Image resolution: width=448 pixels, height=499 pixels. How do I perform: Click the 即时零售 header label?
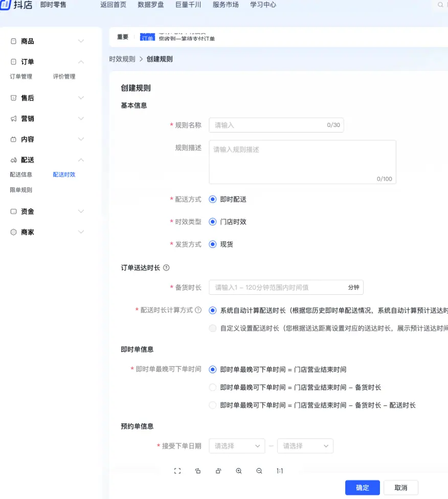tap(53, 5)
